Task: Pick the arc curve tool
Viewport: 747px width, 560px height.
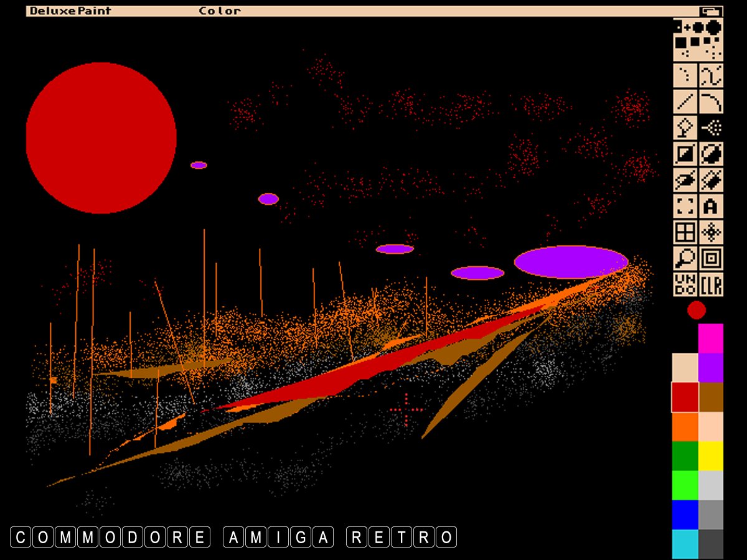Action: [711, 102]
